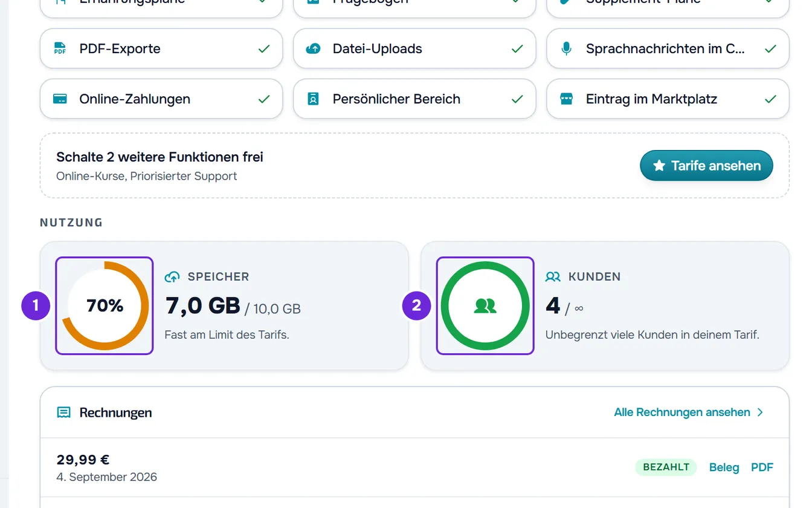Image resolution: width=812 pixels, height=508 pixels.
Task: Click the cloud upload icon beside Datei-Uploads
Action: click(313, 49)
